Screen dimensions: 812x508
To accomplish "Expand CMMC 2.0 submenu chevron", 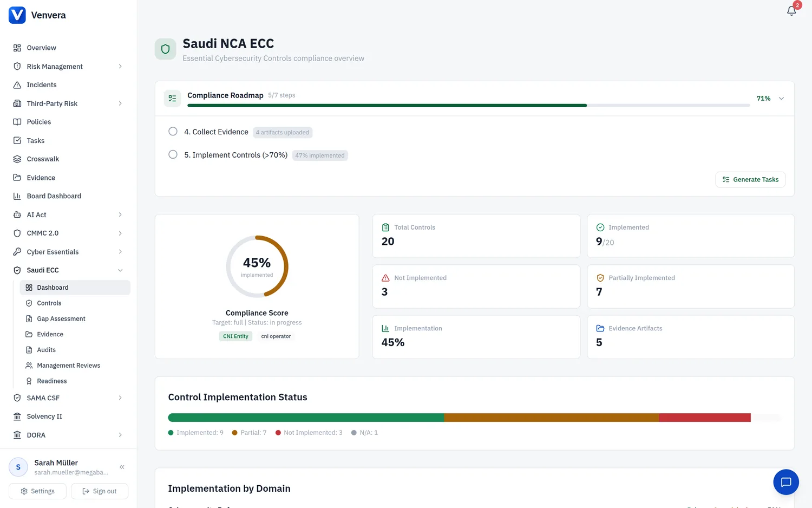I will (120, 233).
